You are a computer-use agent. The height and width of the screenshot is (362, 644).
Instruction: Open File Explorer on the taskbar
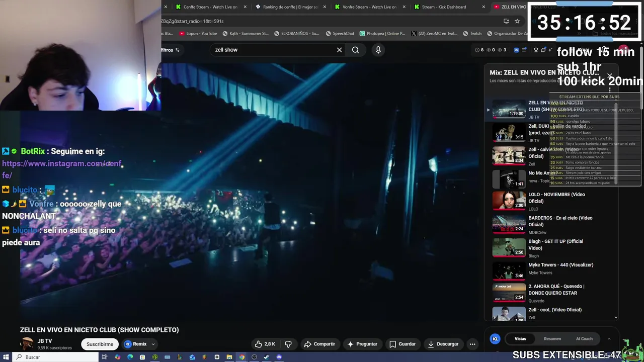point(229,357)
